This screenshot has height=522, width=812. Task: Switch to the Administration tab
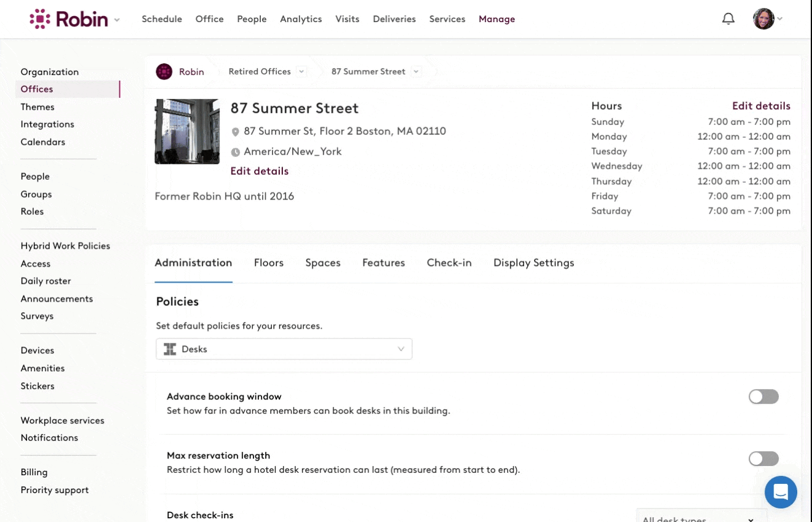[x=193, y=263]
